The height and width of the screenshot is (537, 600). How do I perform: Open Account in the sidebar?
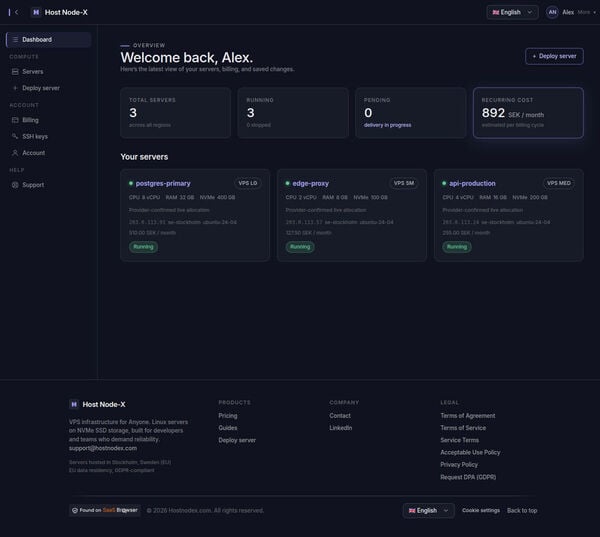49,153
